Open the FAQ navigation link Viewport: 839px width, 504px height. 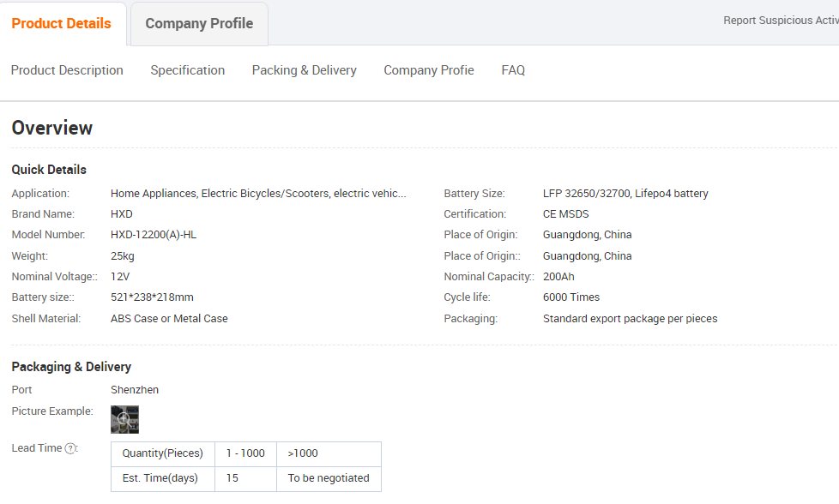pyautogui.click(x=513, y=70)
